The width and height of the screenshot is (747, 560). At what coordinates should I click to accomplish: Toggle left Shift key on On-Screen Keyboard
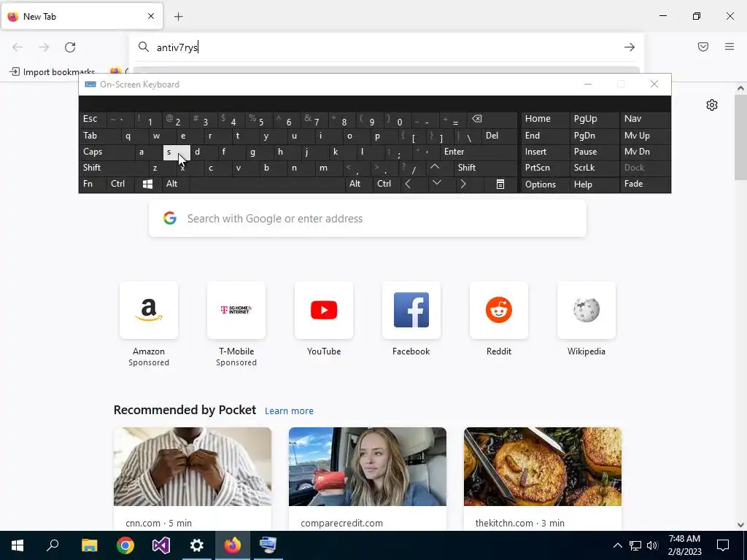coord(113,168)
